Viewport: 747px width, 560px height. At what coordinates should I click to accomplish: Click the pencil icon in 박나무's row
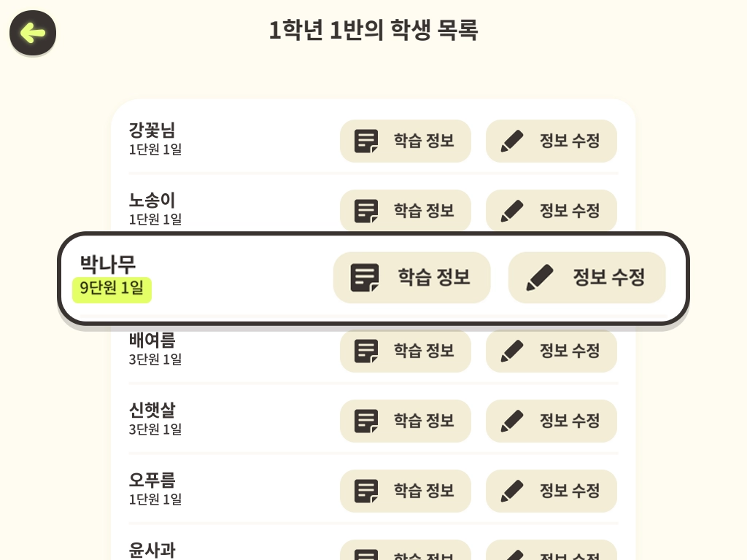click(540, 278)
